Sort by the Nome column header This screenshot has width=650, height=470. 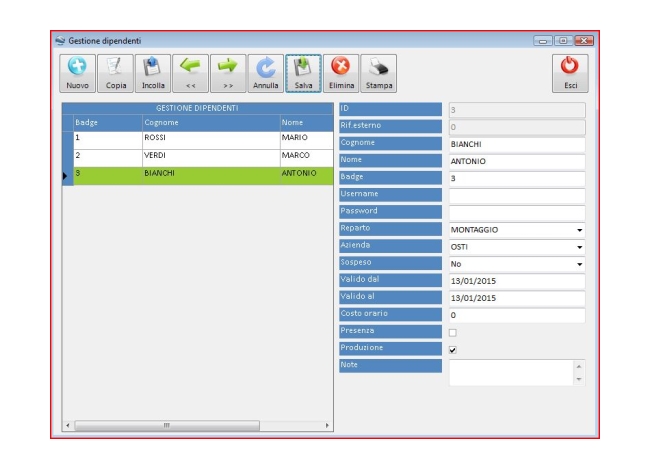[306, 123]
